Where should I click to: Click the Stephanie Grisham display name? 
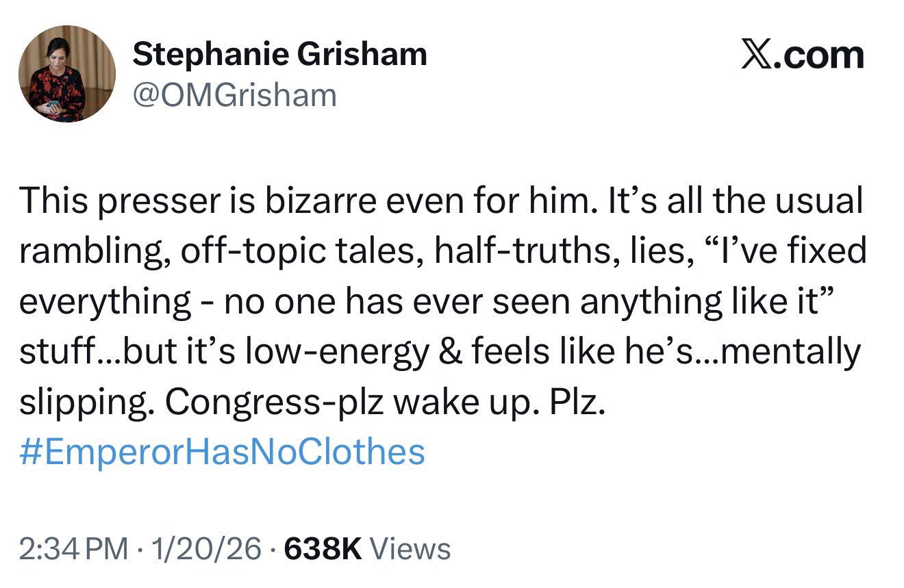tap(279, 54)
